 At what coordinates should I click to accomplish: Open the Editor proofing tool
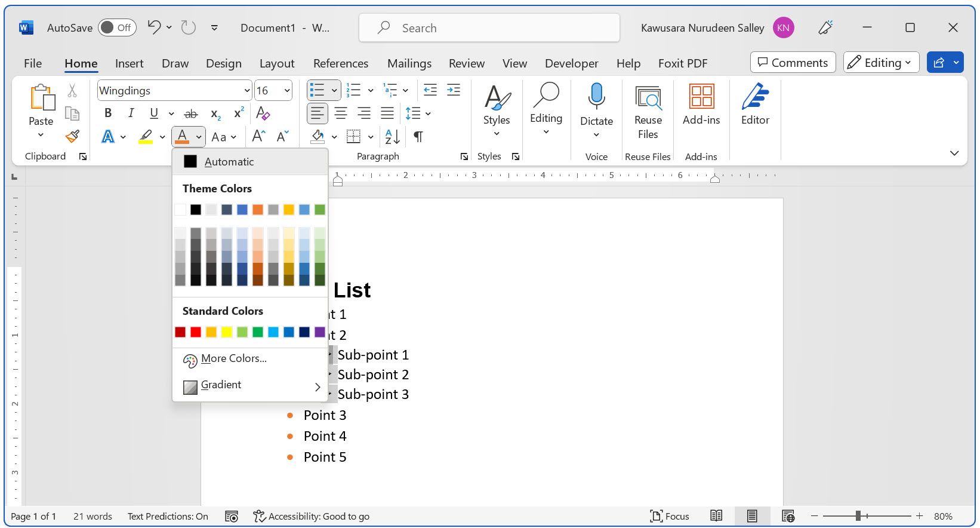pyautogui.click(x=755, y=105)
